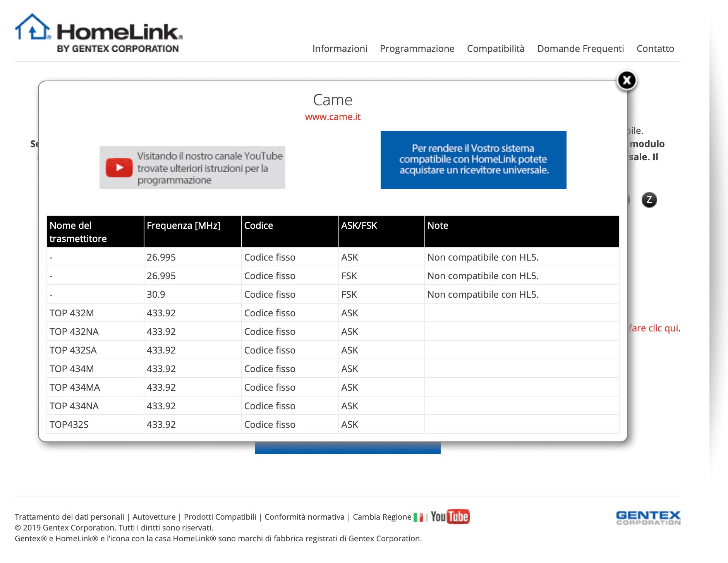Click the HomeLink house logo
The width and height of the screenshot is (728, 563).
(99, 33)
